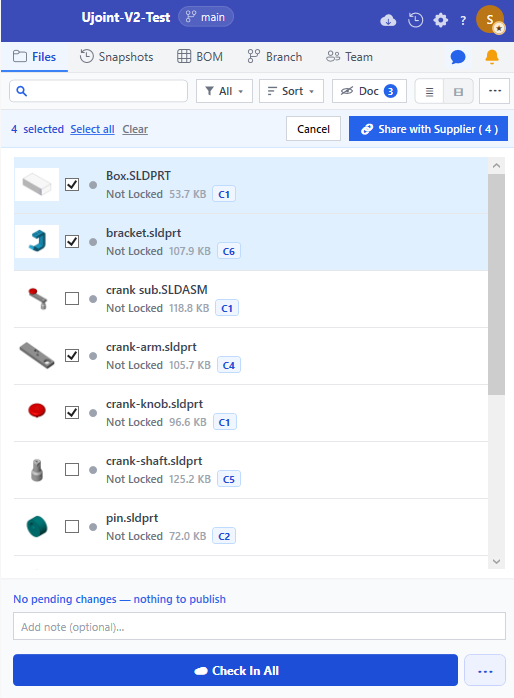Click the file list vertical scrollbar

point(496,284)
